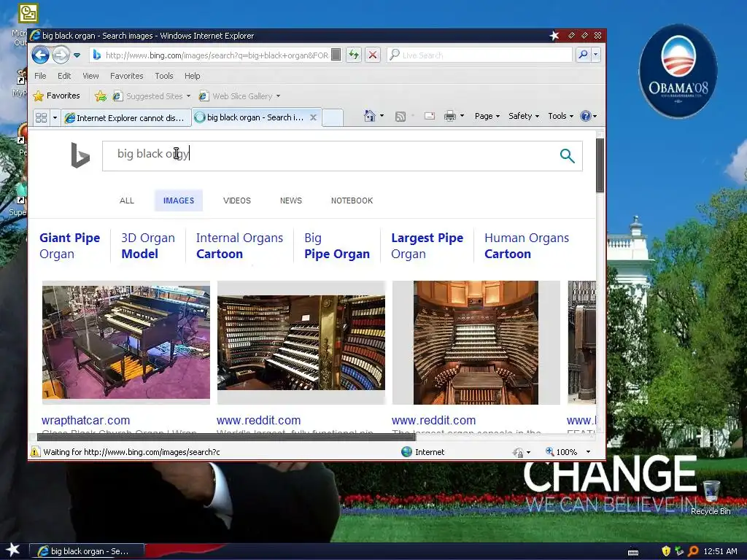This screenshot has height=560, width=747.
Task: Click the 'Largest Pipe Organ' suggestion
Action: (427, 246)
